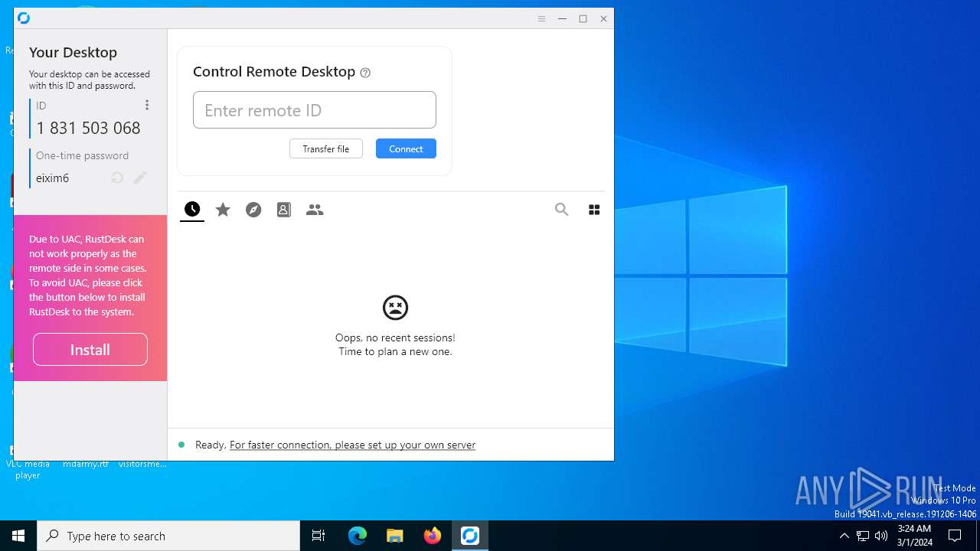980x551 pixels.
Task: Refresh the one-time password
Action: tap(117, 178)
